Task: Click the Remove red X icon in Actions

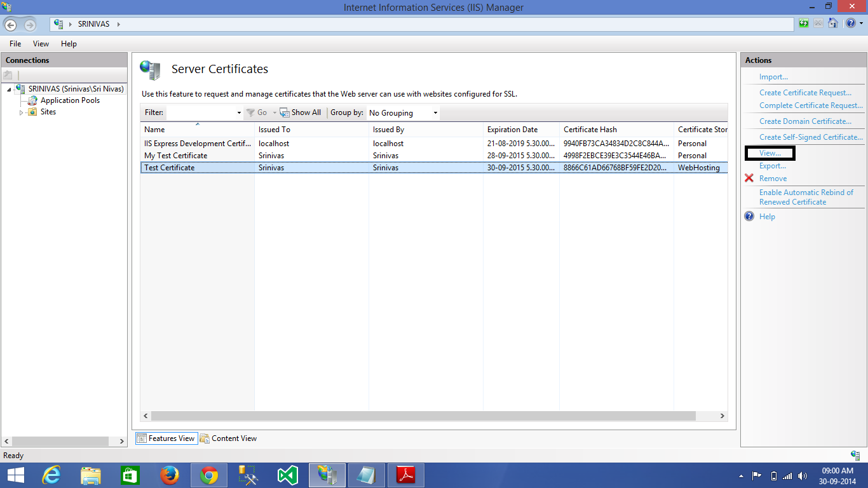Action: 750,179
